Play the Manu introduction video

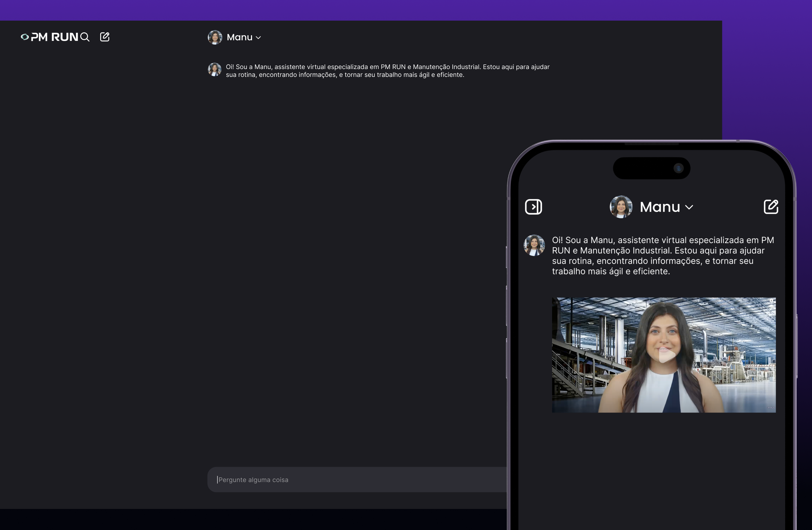point(666,355)
